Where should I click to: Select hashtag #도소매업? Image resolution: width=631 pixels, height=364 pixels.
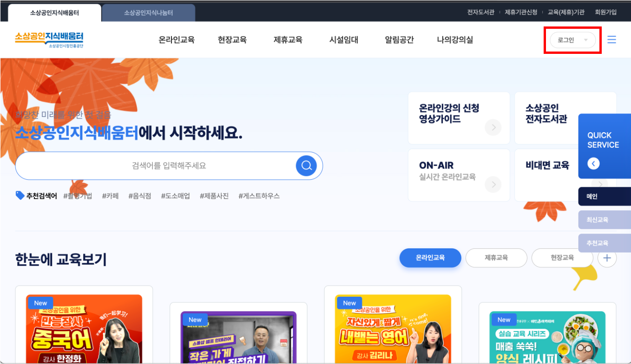tap(176, 196)
